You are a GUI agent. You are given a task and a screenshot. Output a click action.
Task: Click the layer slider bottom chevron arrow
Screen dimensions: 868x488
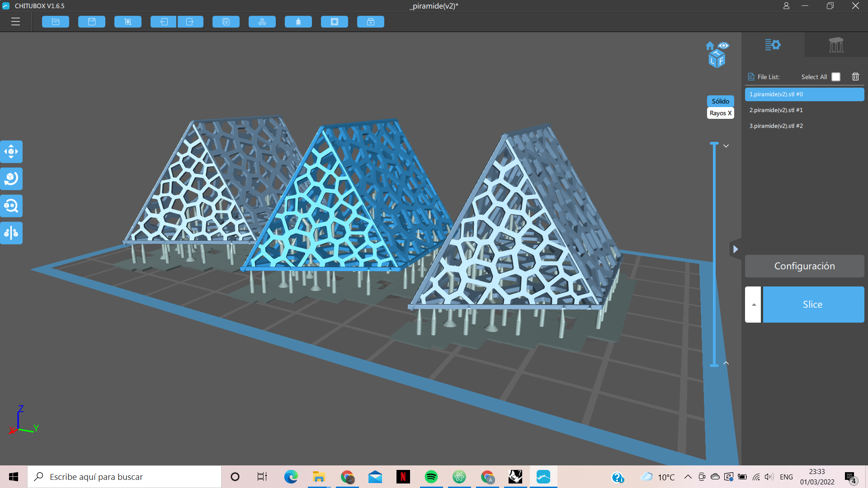726,363
